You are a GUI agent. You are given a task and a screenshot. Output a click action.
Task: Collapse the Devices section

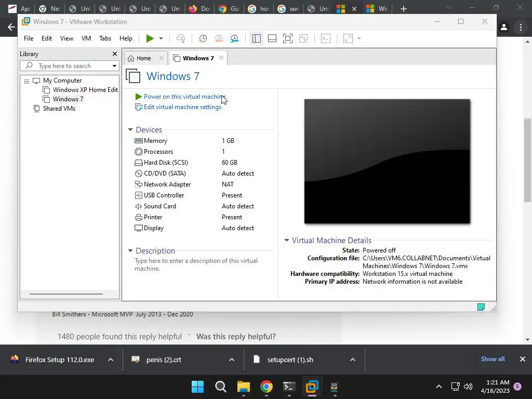point(130,129)
